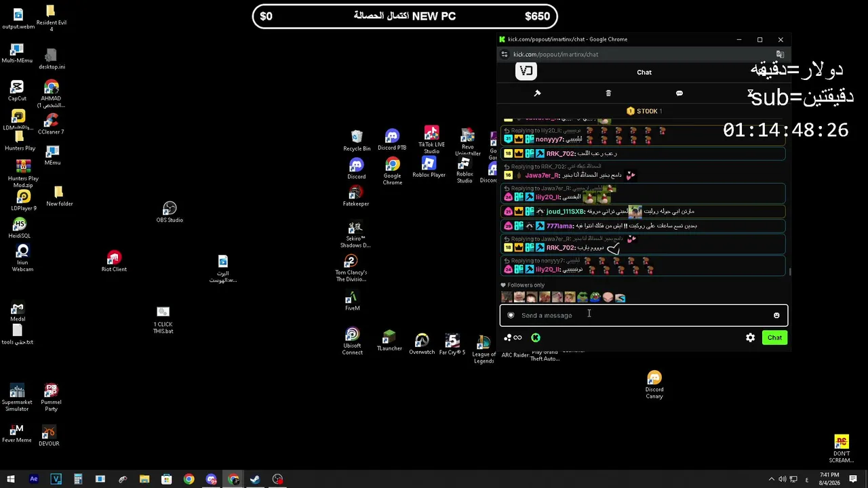Click the shield identity icon in message box

click(511, 315)
